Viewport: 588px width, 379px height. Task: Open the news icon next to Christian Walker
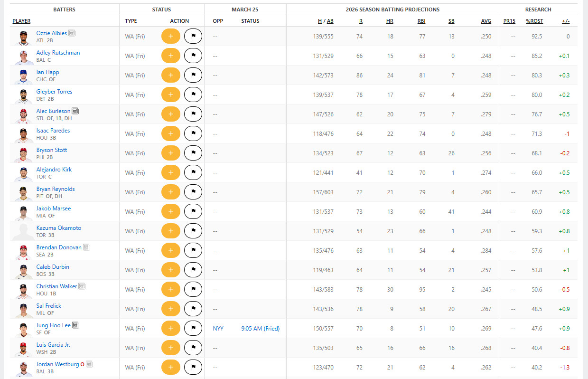82,286
